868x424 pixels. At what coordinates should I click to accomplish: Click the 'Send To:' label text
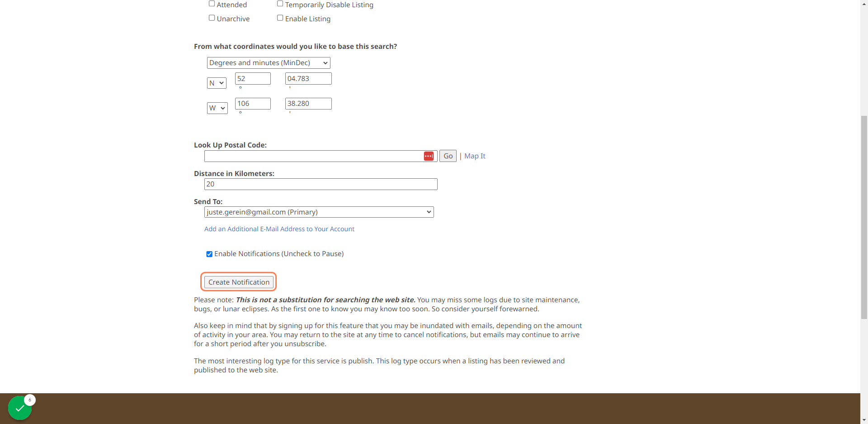pyautogui.click(x=208, y=202)
